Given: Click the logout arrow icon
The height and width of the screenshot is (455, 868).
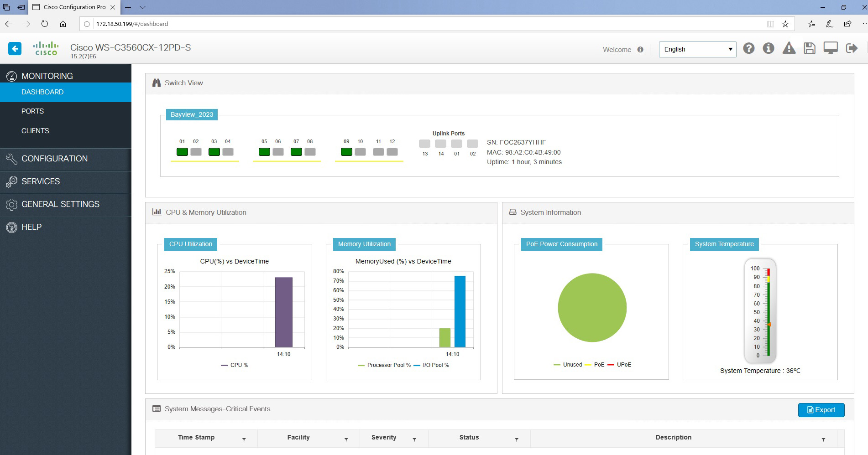Looking at the screenshot, I should [x=852, y=48].
